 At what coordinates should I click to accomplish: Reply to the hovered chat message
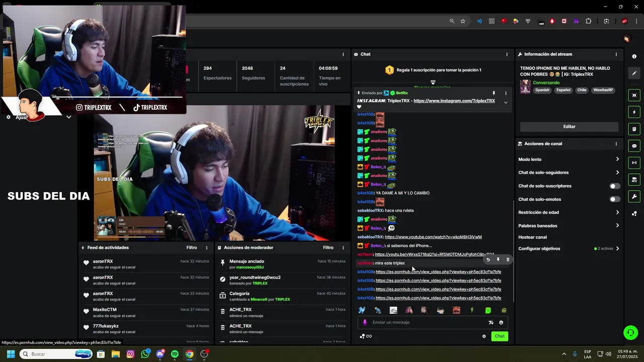[488, 259]
